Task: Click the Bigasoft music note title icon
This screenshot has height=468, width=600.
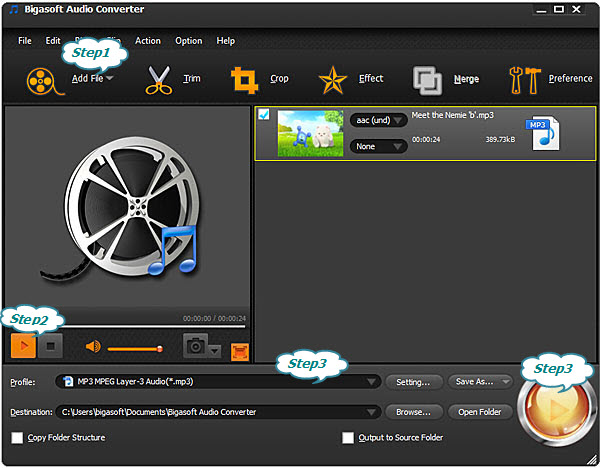Action: pos(14,9)
